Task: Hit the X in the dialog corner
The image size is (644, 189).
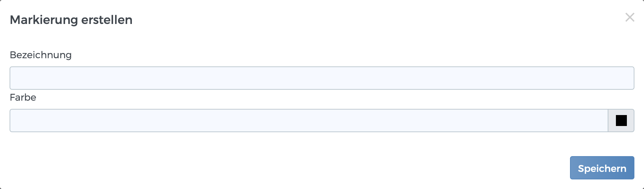Action: [x=630, y=17]
